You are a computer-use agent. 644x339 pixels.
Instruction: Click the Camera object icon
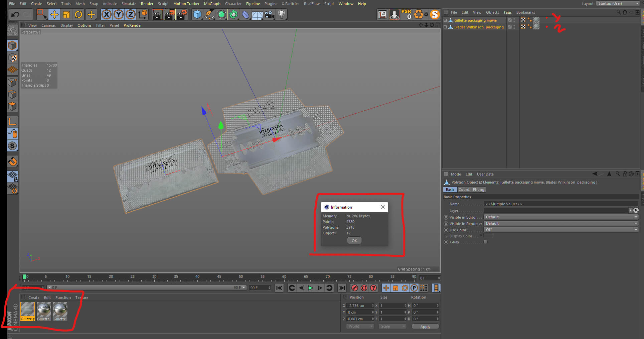click(269, 14)
